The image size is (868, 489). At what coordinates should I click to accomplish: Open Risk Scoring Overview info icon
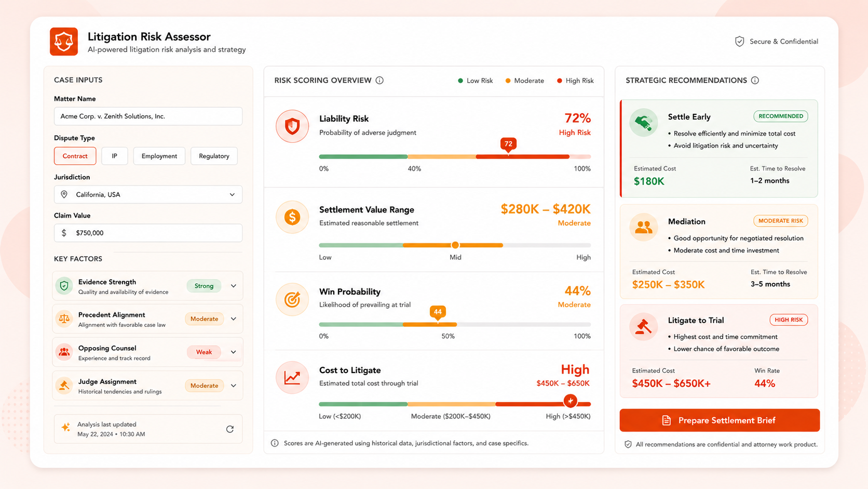379,81
